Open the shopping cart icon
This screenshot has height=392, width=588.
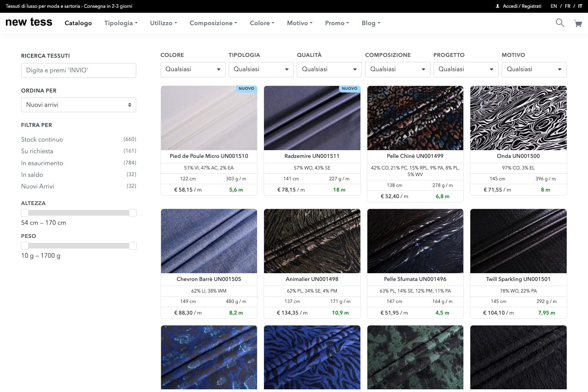[578, 23]
